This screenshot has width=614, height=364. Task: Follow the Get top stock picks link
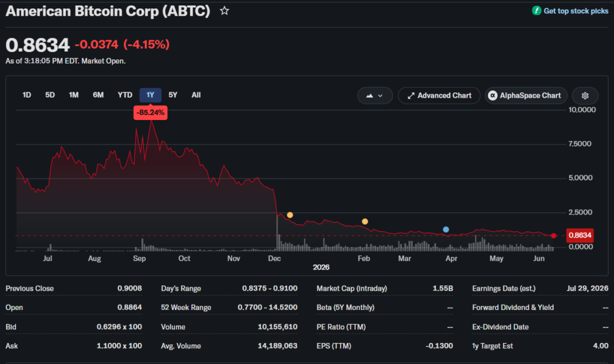coord(576,11)
